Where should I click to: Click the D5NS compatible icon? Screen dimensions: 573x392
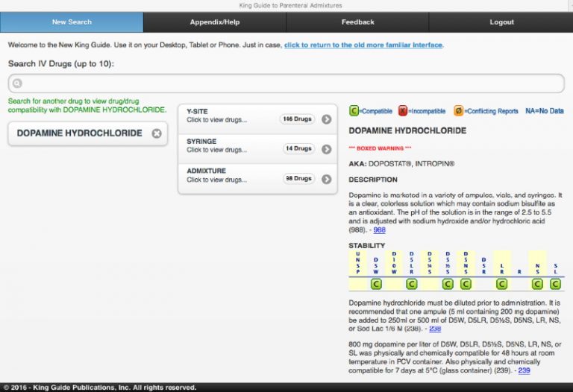pos(466,284)
